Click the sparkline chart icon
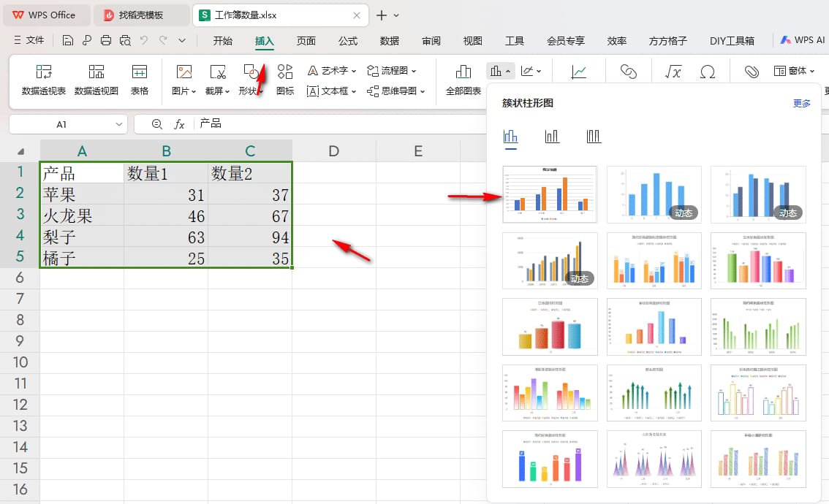829x504 pixels. 578,72
